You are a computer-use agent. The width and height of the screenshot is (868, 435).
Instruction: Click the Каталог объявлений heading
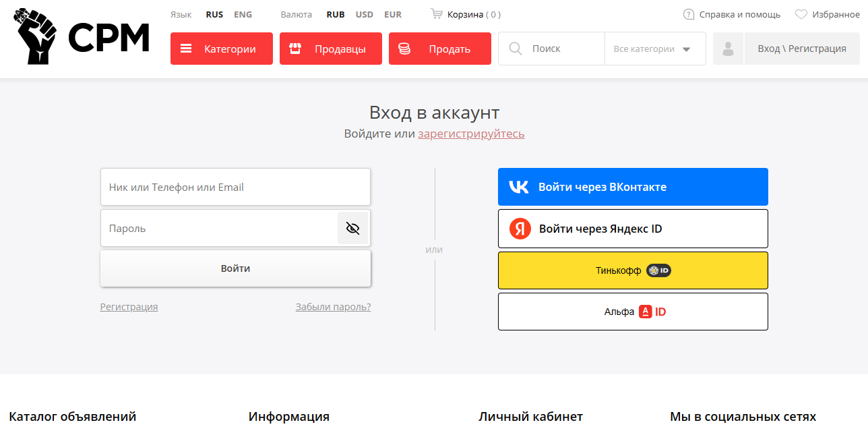73,416
